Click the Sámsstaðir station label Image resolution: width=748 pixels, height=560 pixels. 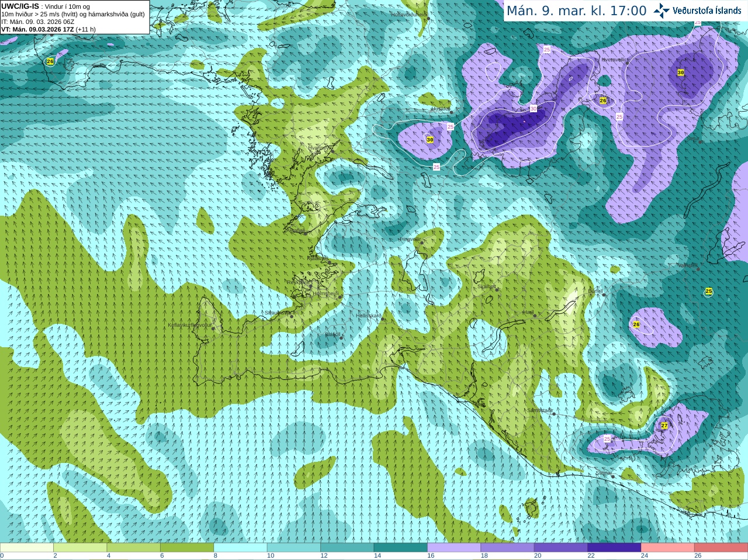[x=539, y=410]
